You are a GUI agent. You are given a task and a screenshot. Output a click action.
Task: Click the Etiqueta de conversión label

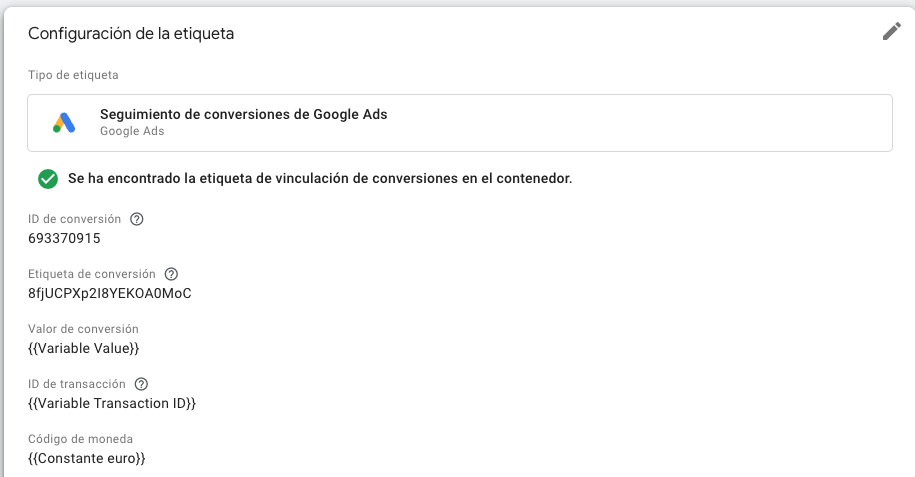coord(92,274)
